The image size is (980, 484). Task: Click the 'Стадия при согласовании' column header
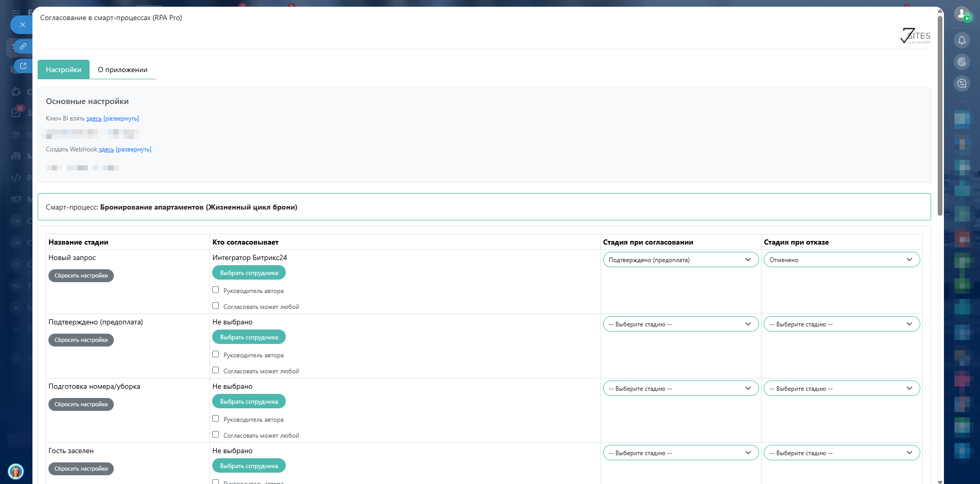point(648,242)
